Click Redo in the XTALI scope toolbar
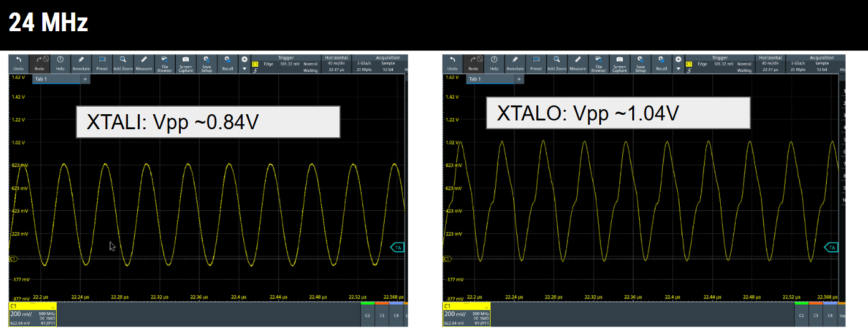The image size is (868, 332). pyautogui.click(x=39, y=63)
